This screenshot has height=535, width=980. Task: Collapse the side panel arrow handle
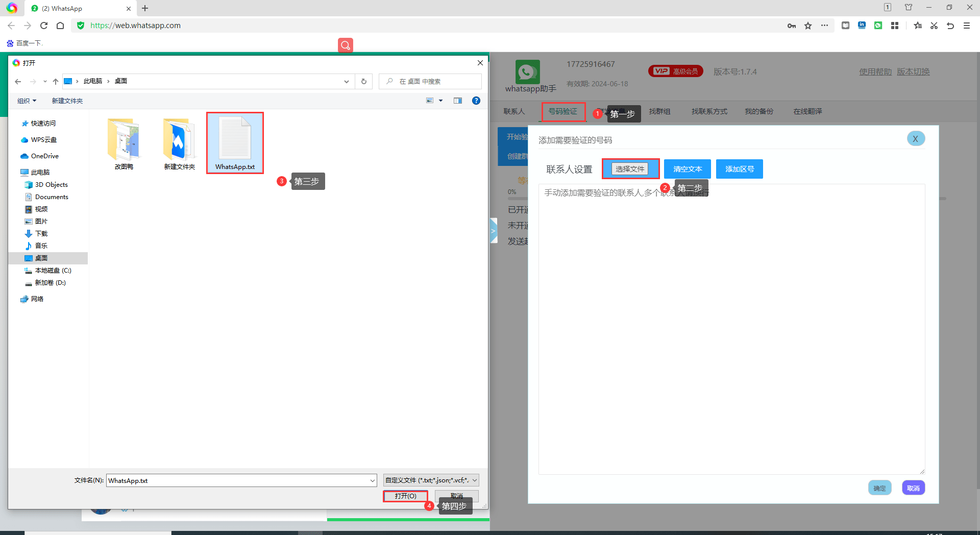(494, 231)
